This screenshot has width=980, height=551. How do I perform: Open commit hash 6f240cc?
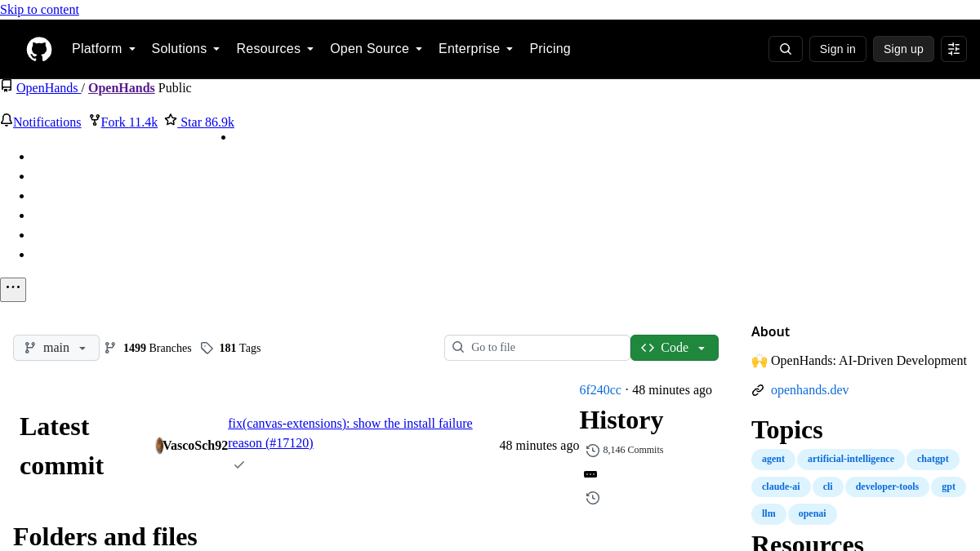pos(600,390)
